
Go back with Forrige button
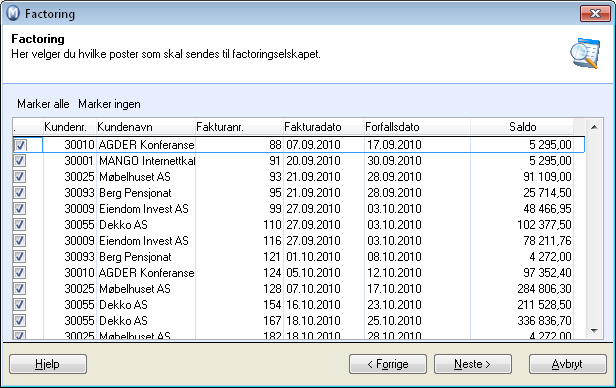388,364
